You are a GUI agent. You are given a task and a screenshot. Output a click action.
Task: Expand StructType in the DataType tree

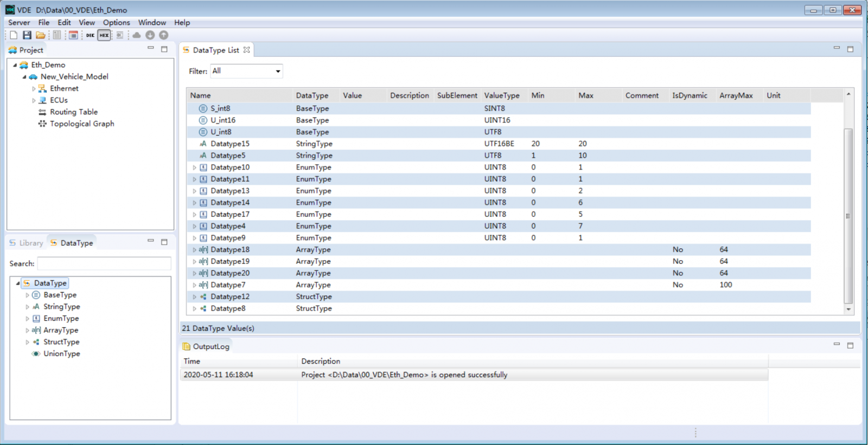coord(27,343)
